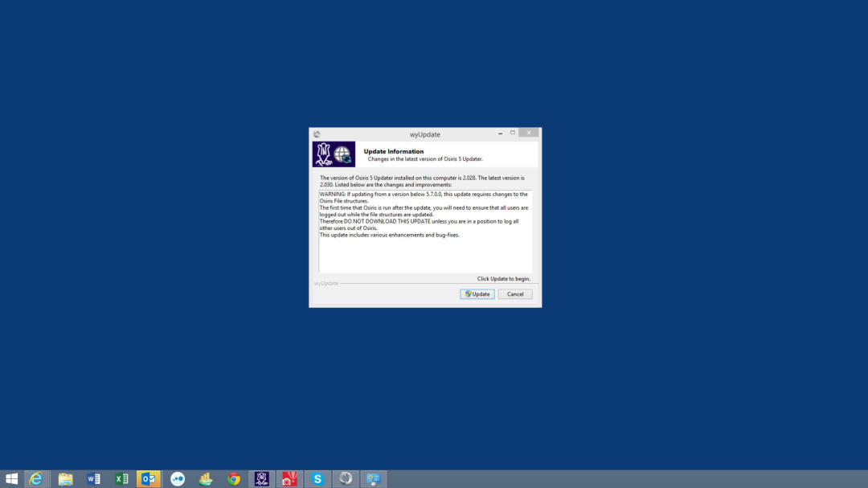Viewport: 868px width, 488px height.
Task: Open the Windows Start button
Action: [x=12, y=479]
